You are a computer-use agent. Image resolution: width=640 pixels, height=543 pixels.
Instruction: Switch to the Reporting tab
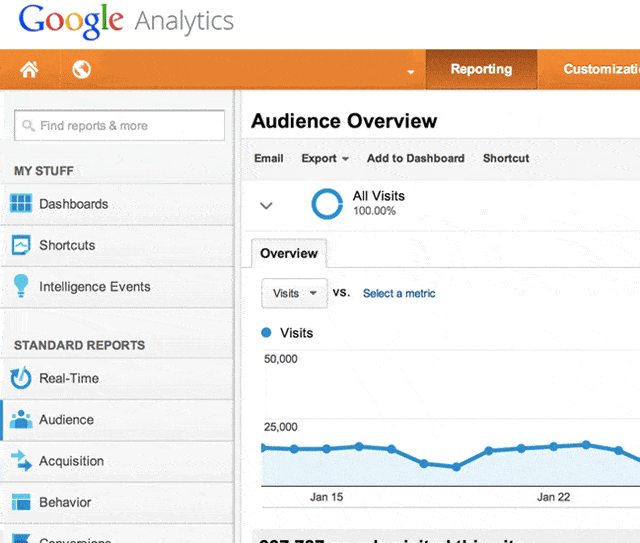481,69
